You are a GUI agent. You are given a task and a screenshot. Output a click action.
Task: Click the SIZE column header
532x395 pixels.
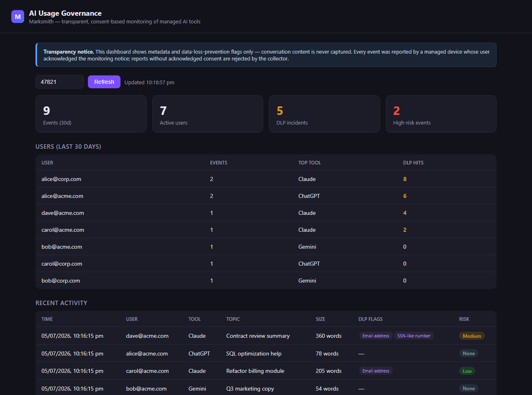320,319
